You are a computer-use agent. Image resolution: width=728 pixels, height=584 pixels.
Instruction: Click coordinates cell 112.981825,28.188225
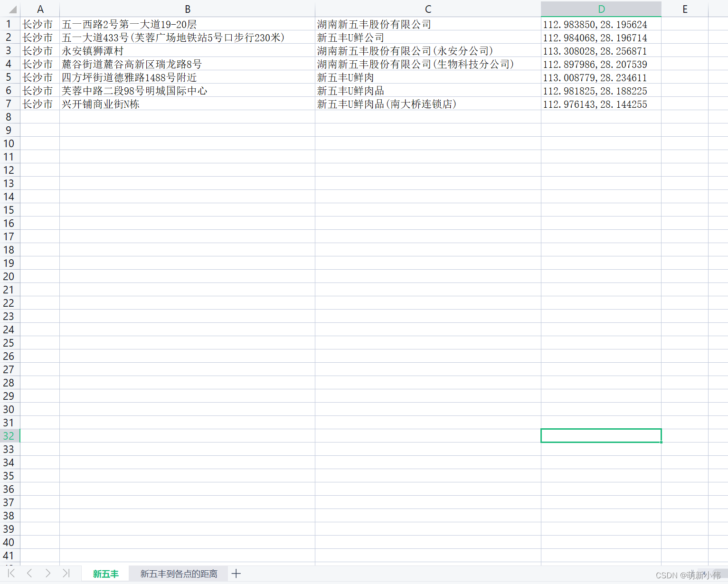click(x=601, y=90)
